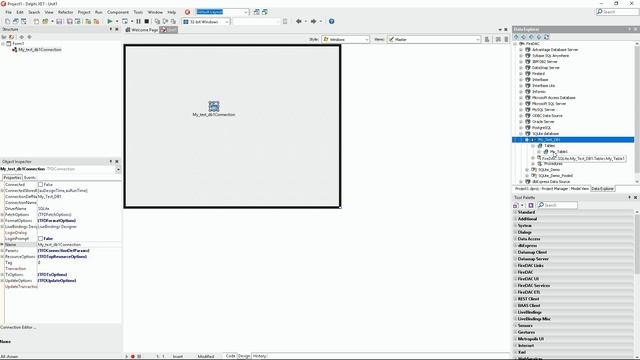Expand the UpdateOptions property
This screenshot has height=360, width=640.
point(2,281)
